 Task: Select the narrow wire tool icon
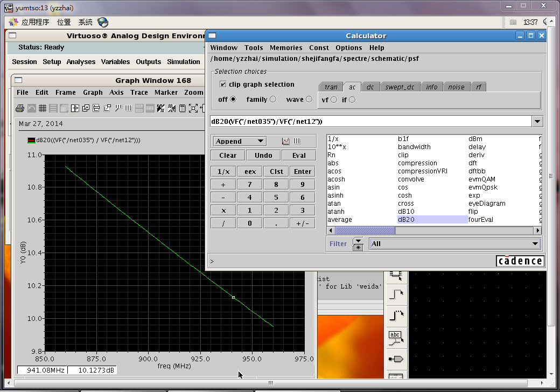point(395,295)
